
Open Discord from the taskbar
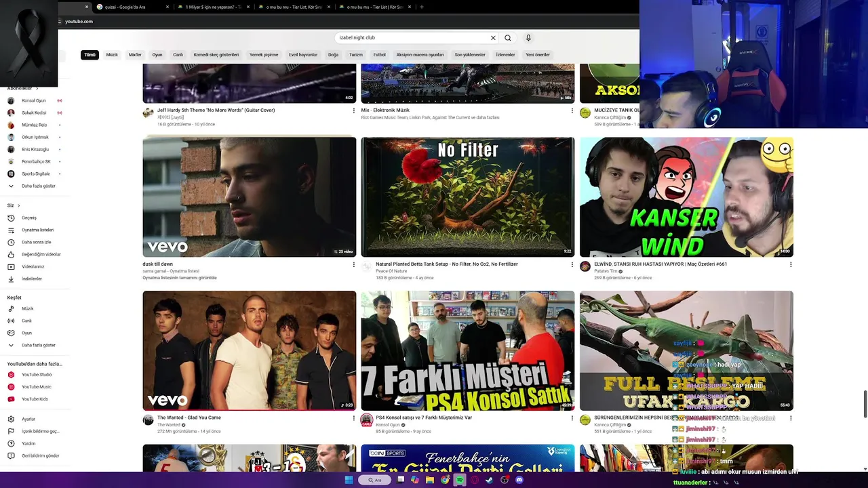[519, 480]
